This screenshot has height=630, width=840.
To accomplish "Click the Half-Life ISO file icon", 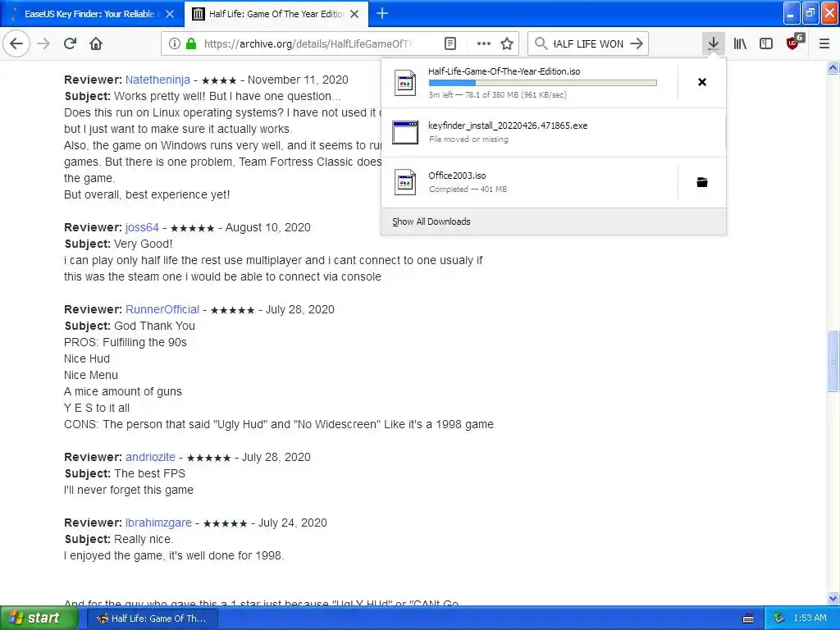I will coord(405,83).
